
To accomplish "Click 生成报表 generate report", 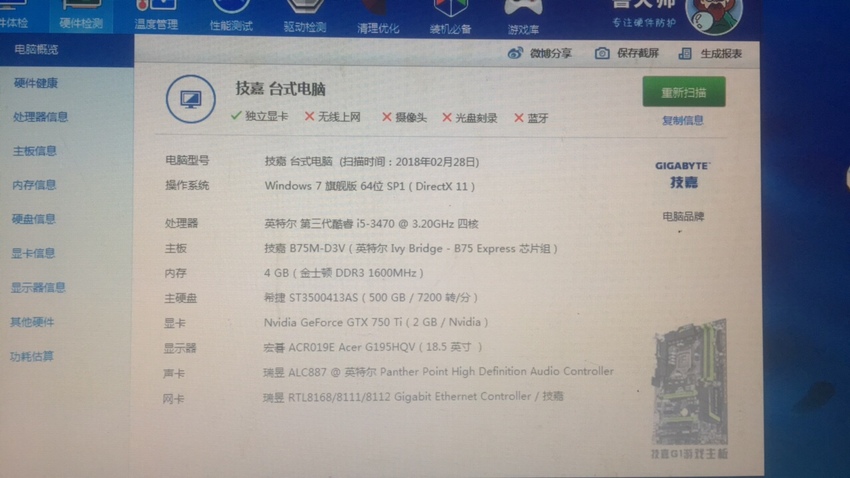I will tap(721, 54).
